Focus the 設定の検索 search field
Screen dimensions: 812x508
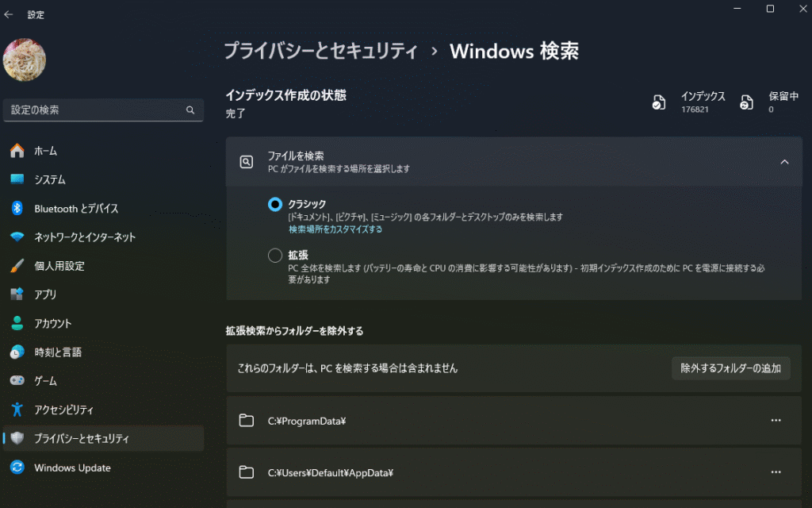pos(103,110)
